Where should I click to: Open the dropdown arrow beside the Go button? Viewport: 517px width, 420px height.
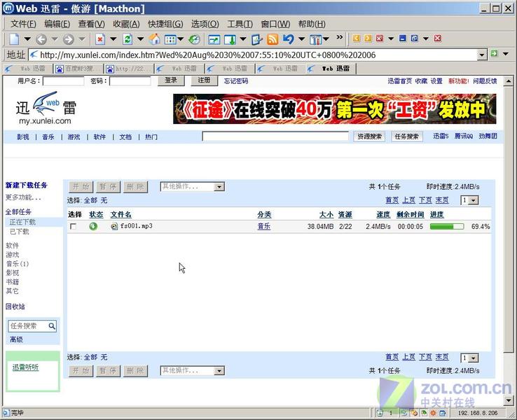pos(506,54)
